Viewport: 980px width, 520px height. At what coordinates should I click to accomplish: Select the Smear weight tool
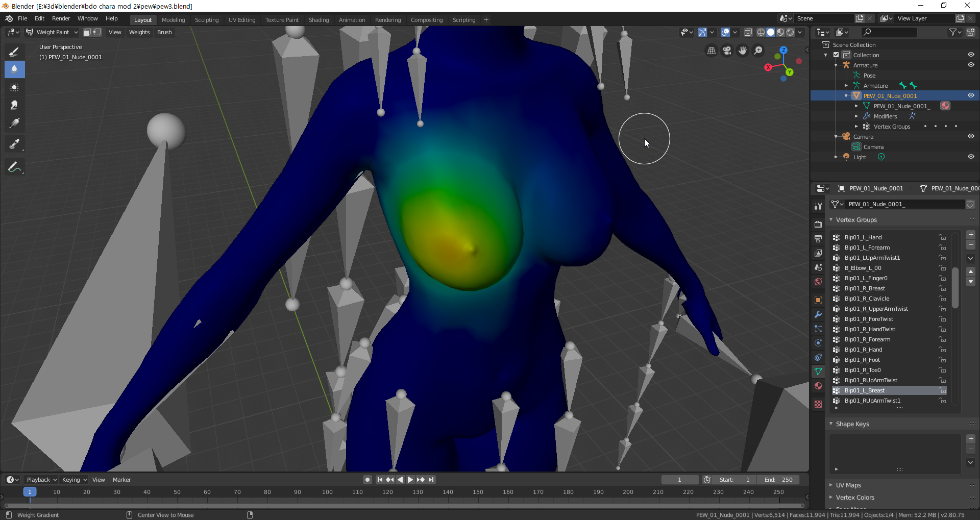tap(14, 105)
